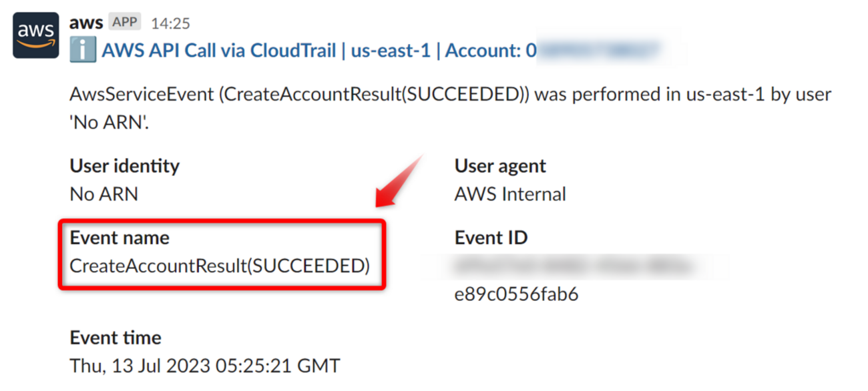This screenshot has width=868, height=391.
Task: Click the AWS app avatar logo
Action: [36, 36]
